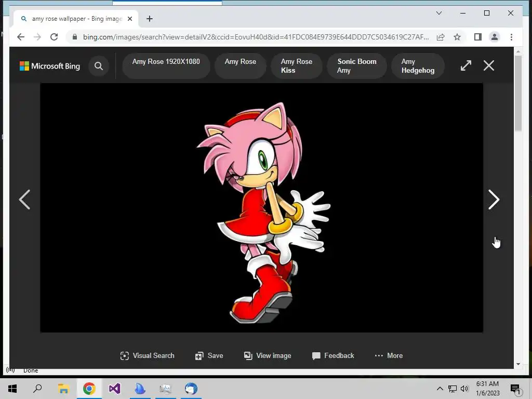Open Bing search magnifier

(x=98, y=66)
